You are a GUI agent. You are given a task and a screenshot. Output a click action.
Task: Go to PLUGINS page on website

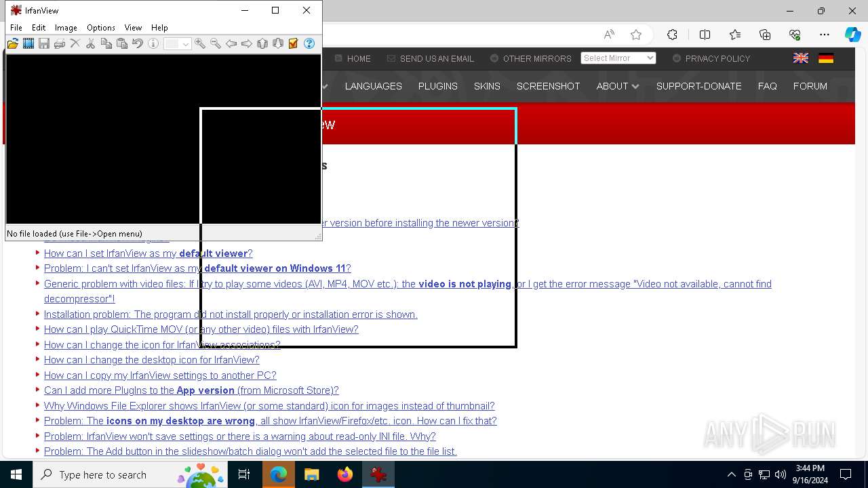coord(438,86)
